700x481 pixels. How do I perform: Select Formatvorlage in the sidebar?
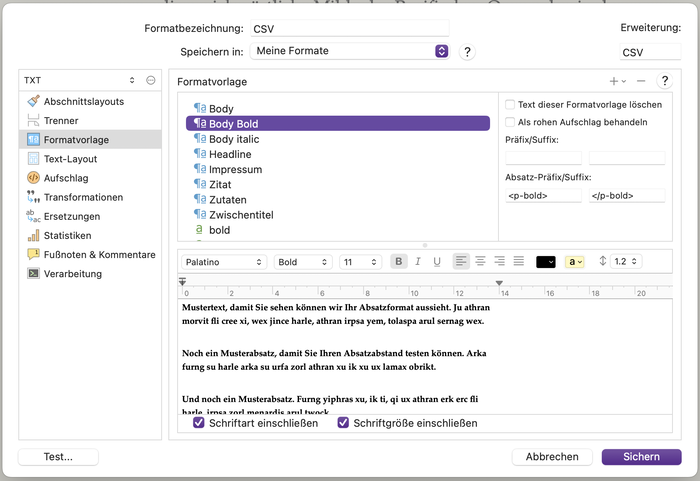[90, 140]
